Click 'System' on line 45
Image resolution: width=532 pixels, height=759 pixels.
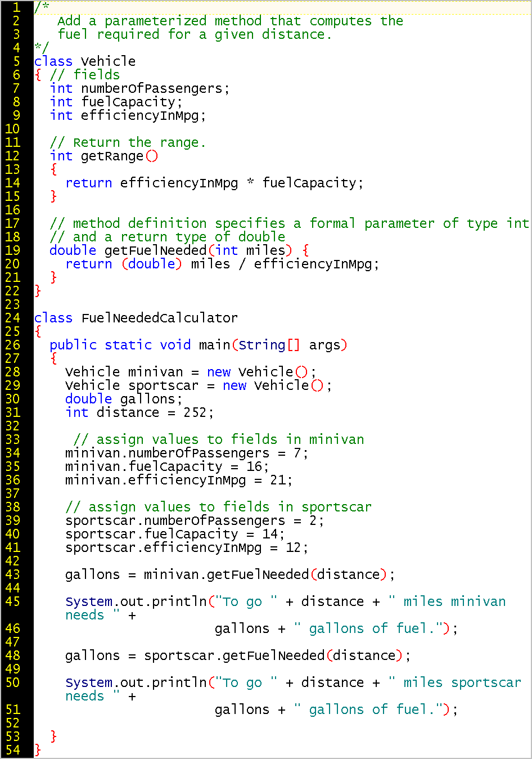point(89,601)
